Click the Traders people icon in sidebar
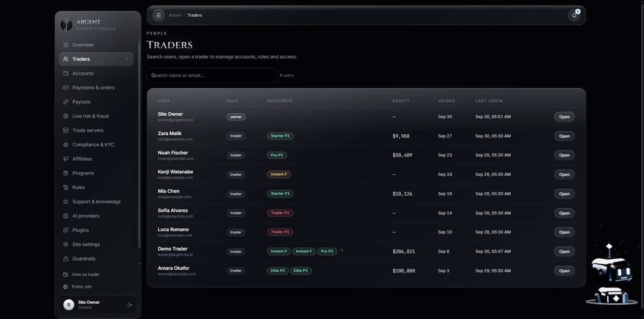Screen dimensions: 644x319 point(66,59)
